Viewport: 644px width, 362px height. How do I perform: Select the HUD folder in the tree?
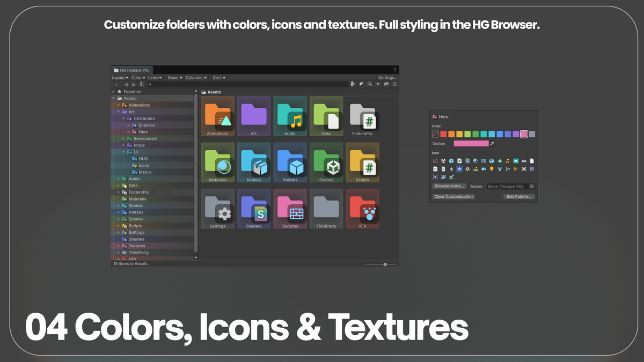pyautogui.click(x=153, y=159)
